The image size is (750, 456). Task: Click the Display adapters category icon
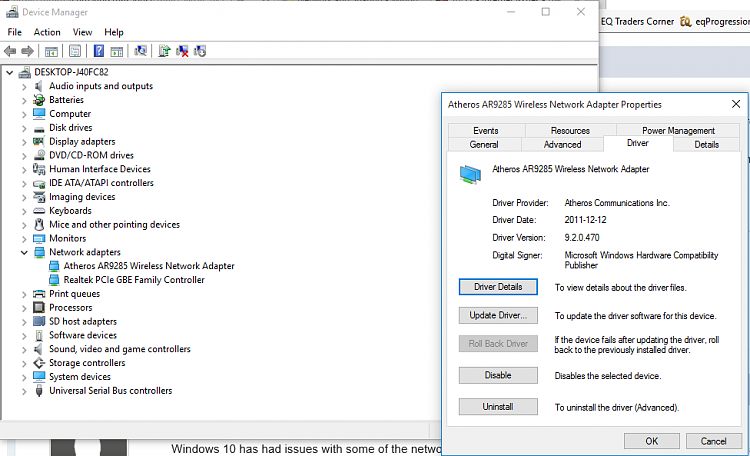coord(39,141)
